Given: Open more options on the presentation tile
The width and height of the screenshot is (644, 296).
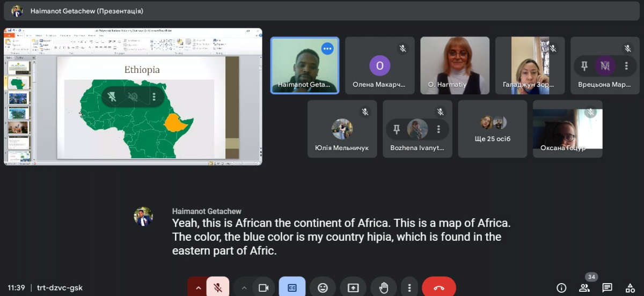Looking at the screenshot, I should 154,97.
